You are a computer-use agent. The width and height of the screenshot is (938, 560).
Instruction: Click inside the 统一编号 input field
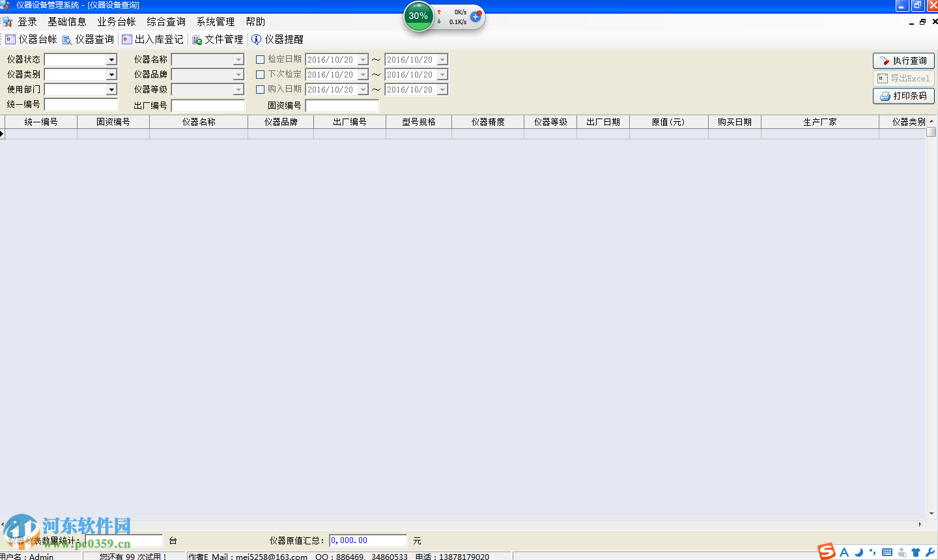[81, 104]
